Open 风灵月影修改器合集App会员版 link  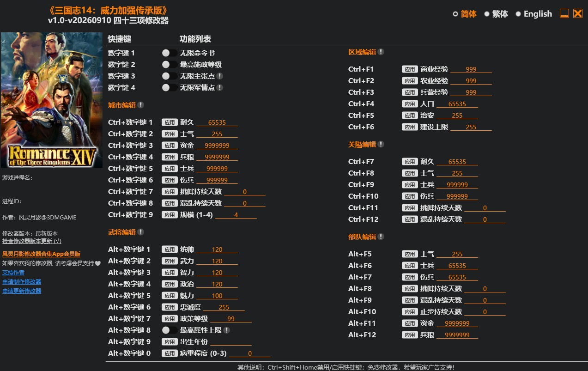pyautogui.click(x=42, y=254)
